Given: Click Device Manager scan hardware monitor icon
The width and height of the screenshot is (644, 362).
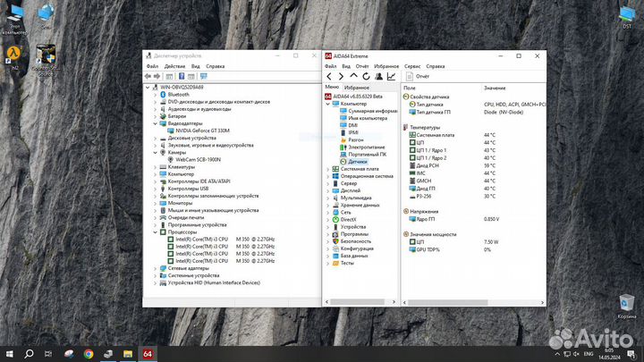Looking at the screenshot, I should pos(203,76).
